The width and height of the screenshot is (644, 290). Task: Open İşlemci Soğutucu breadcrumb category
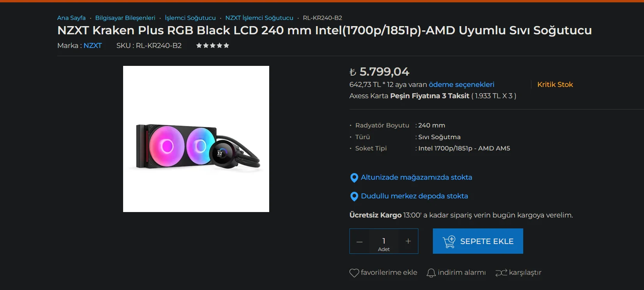(x=190, y=18)
